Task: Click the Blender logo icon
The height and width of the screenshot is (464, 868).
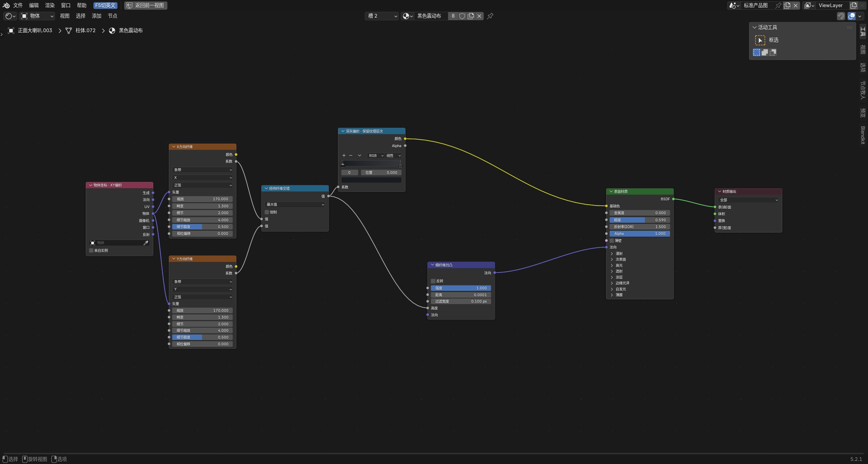Action: pyautogui.click(x=6, y=5)
